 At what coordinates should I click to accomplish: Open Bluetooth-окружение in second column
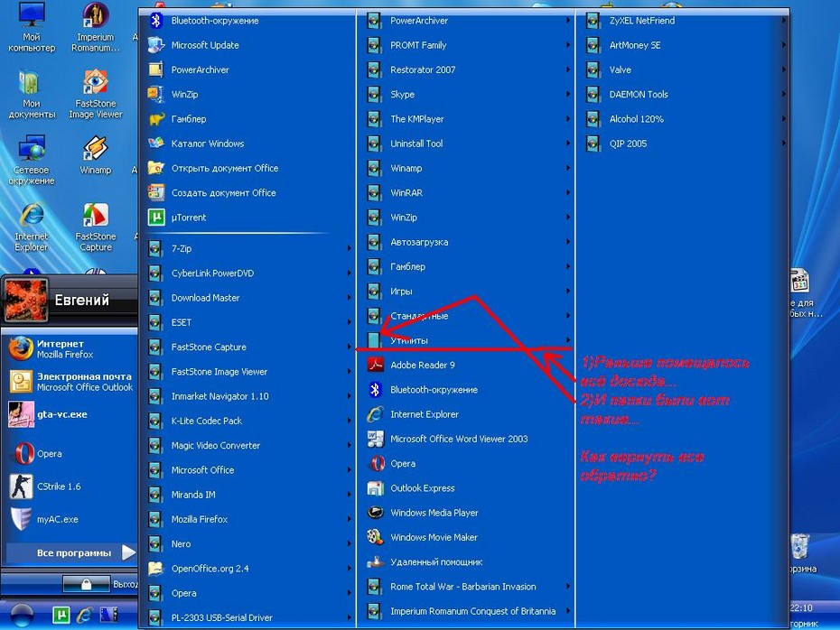465,390
